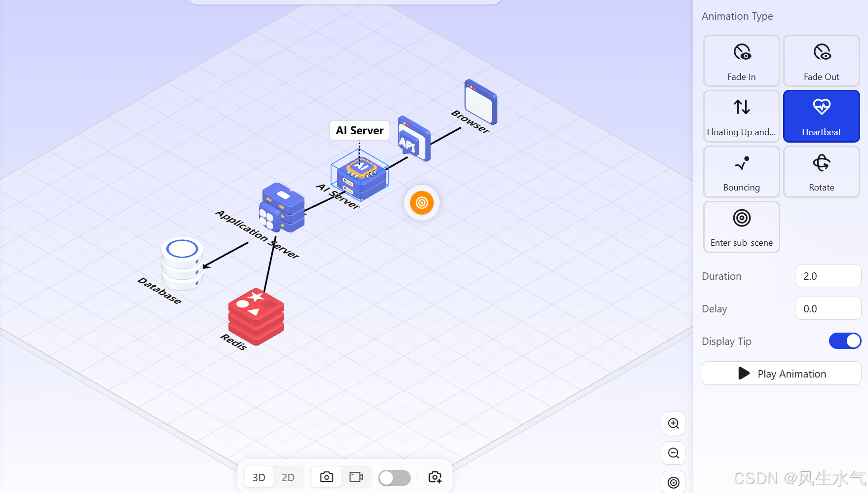Click the Duration value field
Viewport: 868px width, 493px height.
828,276
